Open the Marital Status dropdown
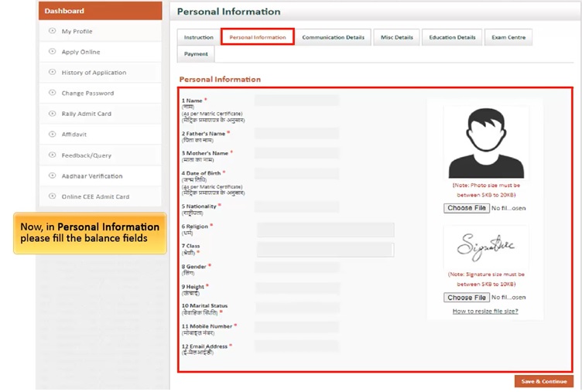582x392 pixels. pyautogui.click(x=297, y=308)
